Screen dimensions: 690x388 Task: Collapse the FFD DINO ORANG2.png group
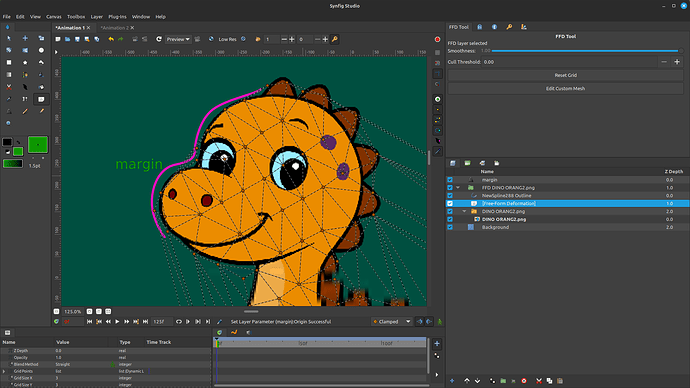[458, 188]
